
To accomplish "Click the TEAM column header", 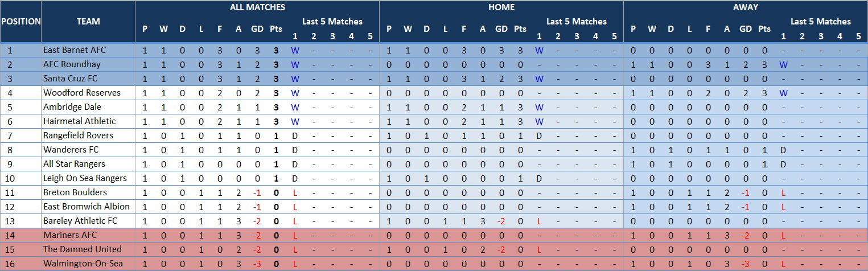I will (88, 22).
